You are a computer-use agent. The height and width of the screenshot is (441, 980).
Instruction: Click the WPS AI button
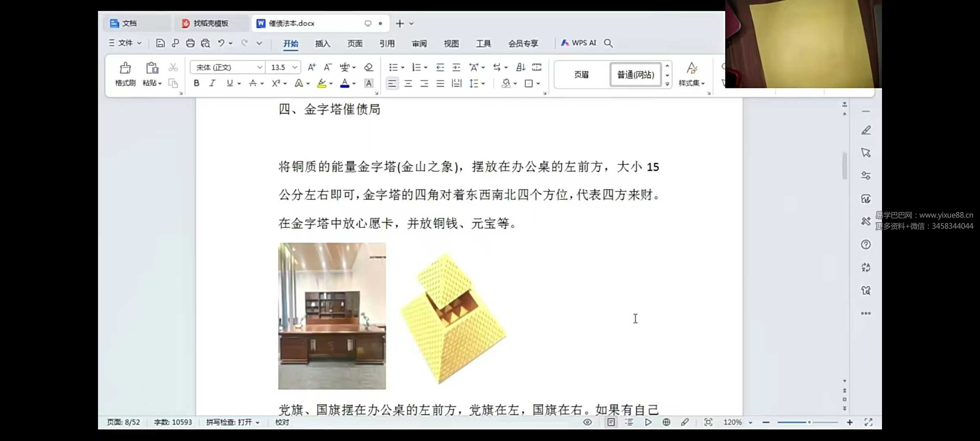[579, 43]
